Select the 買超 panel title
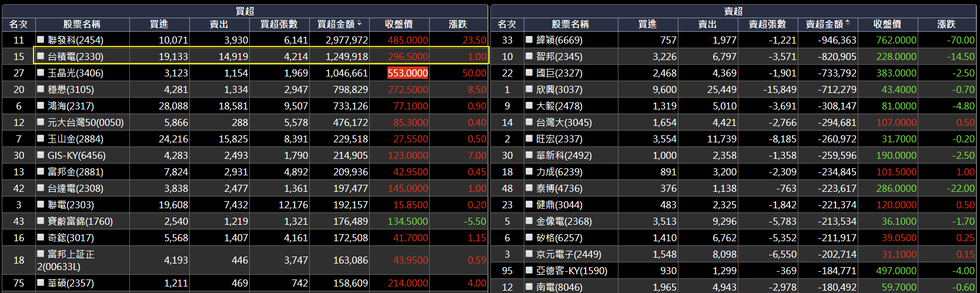Screen dimensions: 980x293 click(245, 11)
